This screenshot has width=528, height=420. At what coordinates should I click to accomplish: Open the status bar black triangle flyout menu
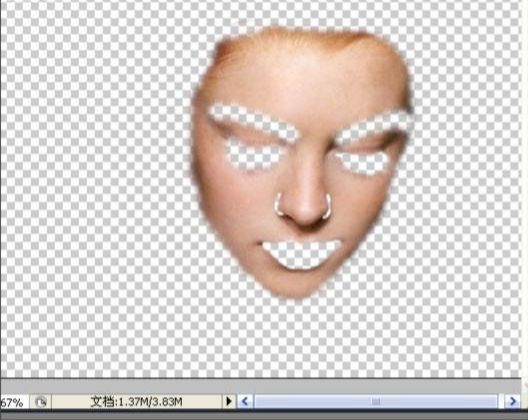229,401
